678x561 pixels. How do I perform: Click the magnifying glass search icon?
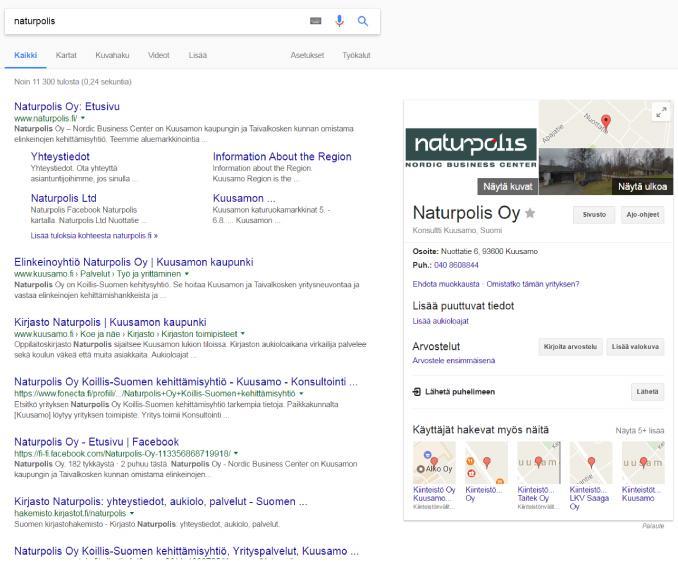[x=363, y=21]
